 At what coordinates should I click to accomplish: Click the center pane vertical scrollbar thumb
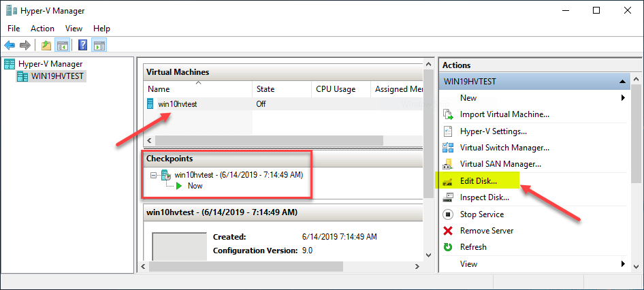428,134
